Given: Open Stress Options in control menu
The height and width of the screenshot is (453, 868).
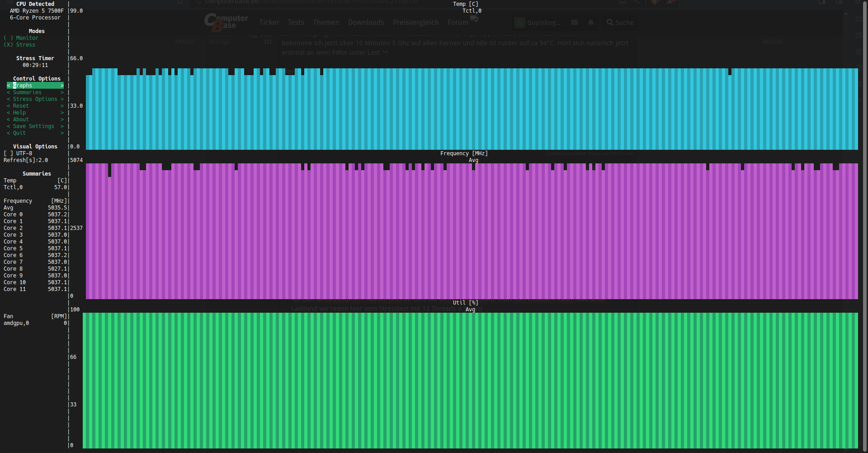Looking at the screenshot, I should pyautogui.click(x=35, y=99).
